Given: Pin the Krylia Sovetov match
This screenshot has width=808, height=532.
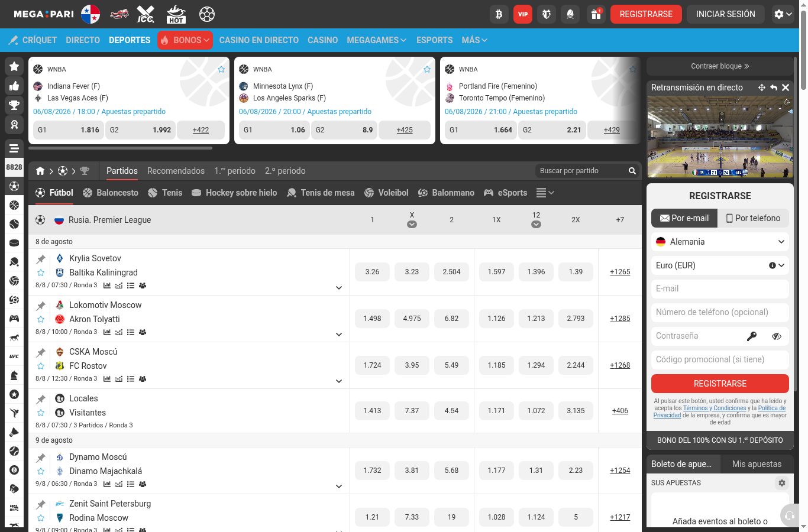Looking at the screenshot, I should pyautogui.click(x=41, y=259).
